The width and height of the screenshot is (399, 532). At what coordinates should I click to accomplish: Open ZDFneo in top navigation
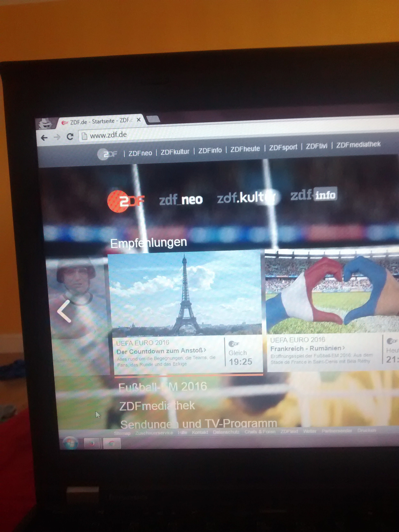(140, 153)
